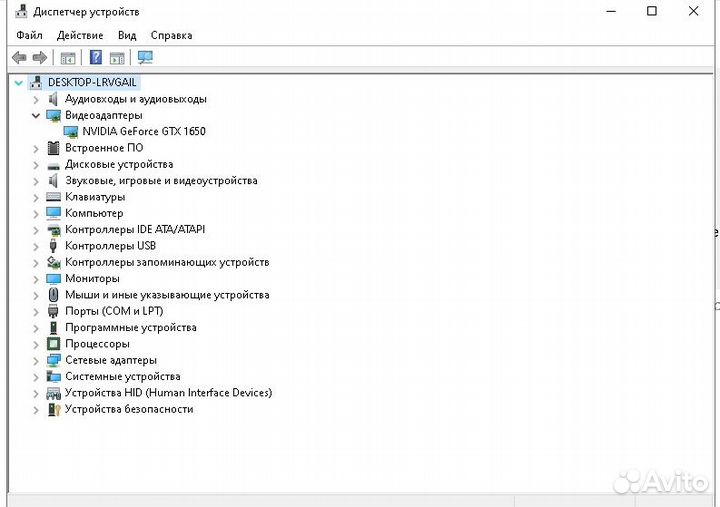
Task: Select the Порты (COM и LPT) entry
Action: [x=113, y=311]
